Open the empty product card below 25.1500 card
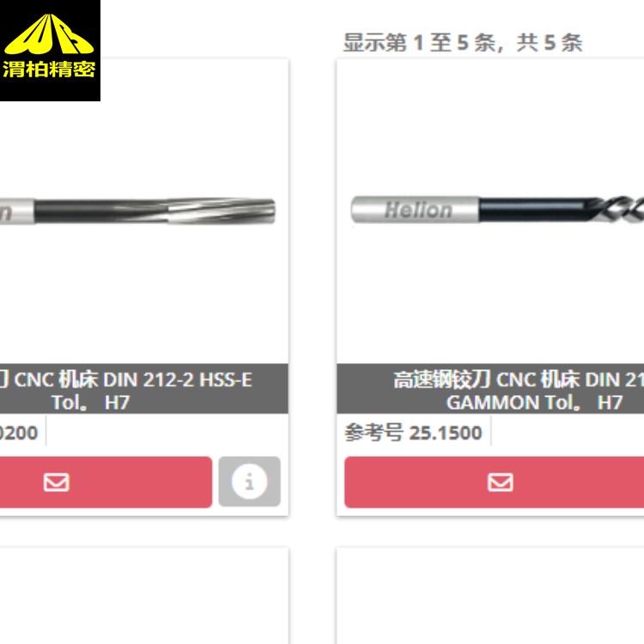 pos(490,596)
